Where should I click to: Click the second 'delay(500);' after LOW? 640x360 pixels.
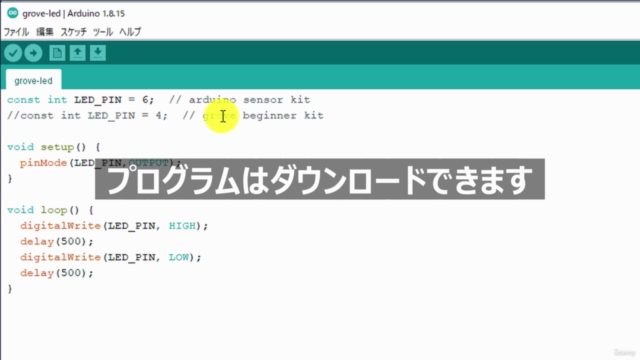[57, 273]
